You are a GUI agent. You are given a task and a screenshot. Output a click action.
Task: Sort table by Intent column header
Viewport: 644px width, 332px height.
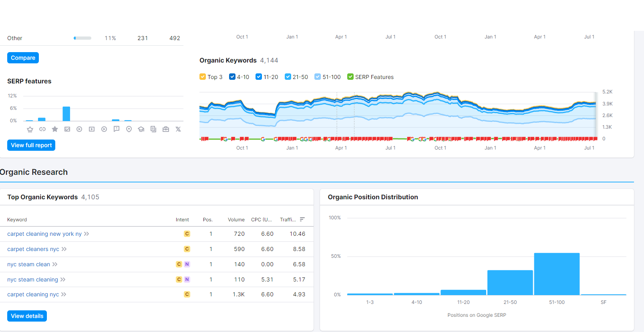coord(182,220)
